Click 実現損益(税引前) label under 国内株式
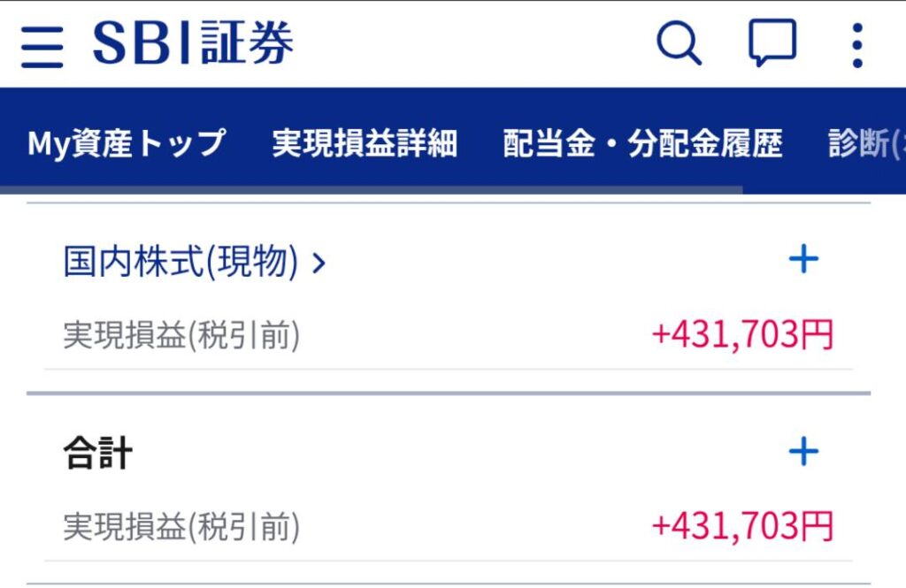 click(x=181, y=336)
